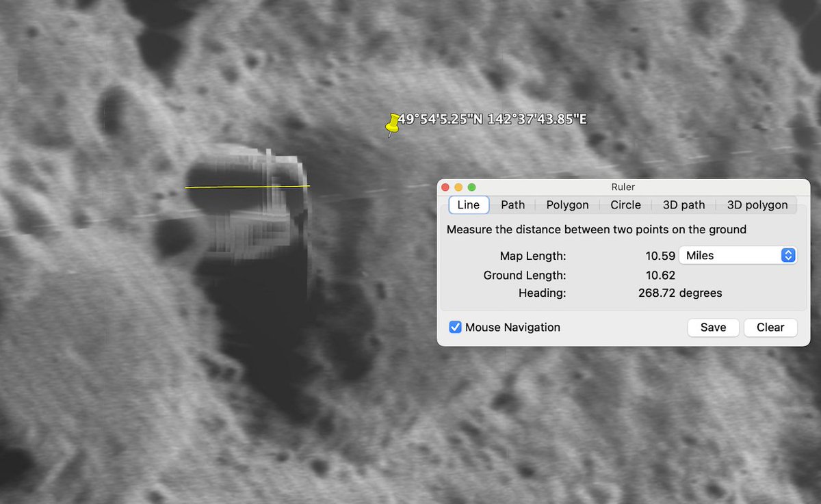Click the green zoom button on Ruler window

tap(471, 187)
